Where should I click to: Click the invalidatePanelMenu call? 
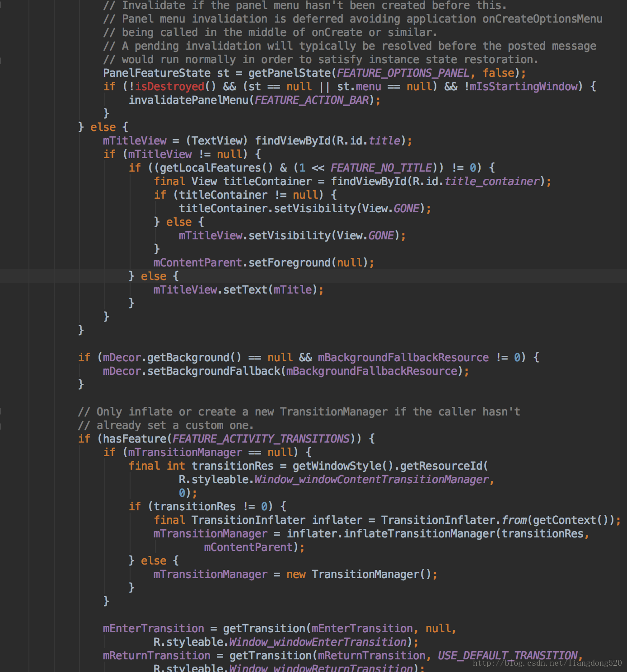pyautogui.click(x=188, y=100)
